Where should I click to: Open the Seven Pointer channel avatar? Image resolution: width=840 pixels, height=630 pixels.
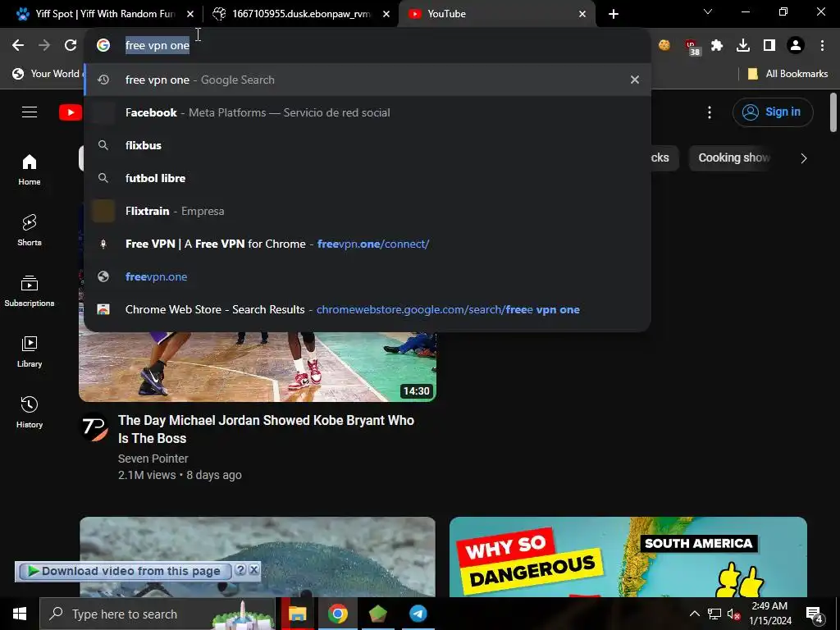point(95,427)
